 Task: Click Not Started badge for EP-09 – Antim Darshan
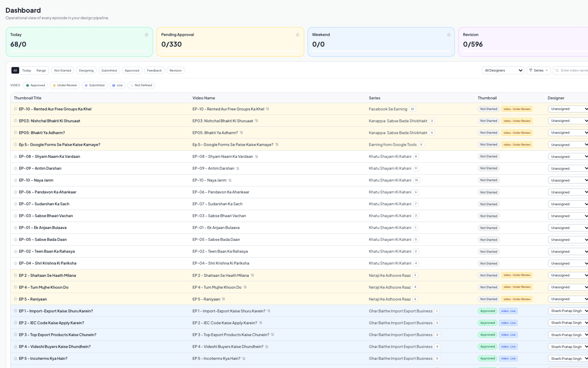[x=489, y=168]
